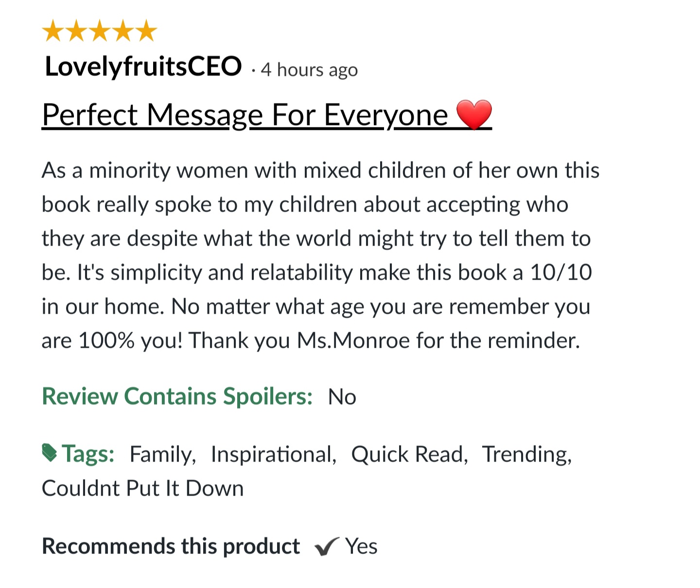
Task: Click the review body paragraph text
Action: (316, 255)
